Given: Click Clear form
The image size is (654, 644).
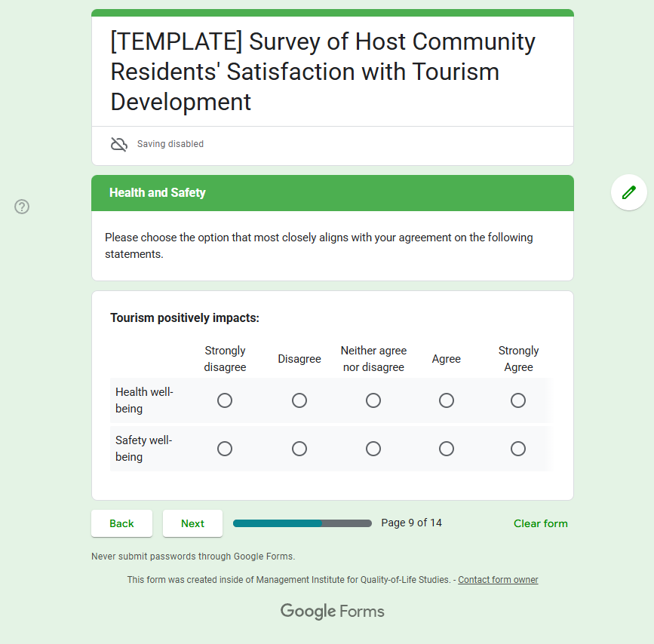Looking at the screenshot, I should (x=541, y=523).
